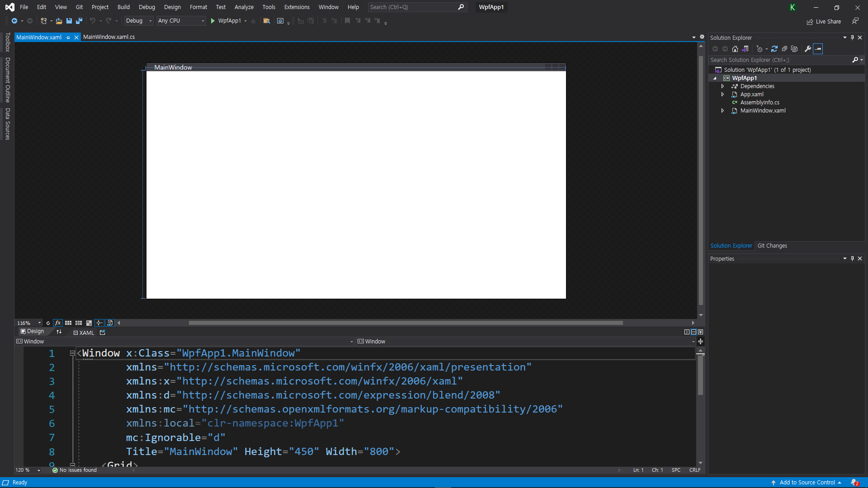Image resolution: width=868 pixels, height=488 pixels.
Task: Open the Extensions menu
Action: 297,7
